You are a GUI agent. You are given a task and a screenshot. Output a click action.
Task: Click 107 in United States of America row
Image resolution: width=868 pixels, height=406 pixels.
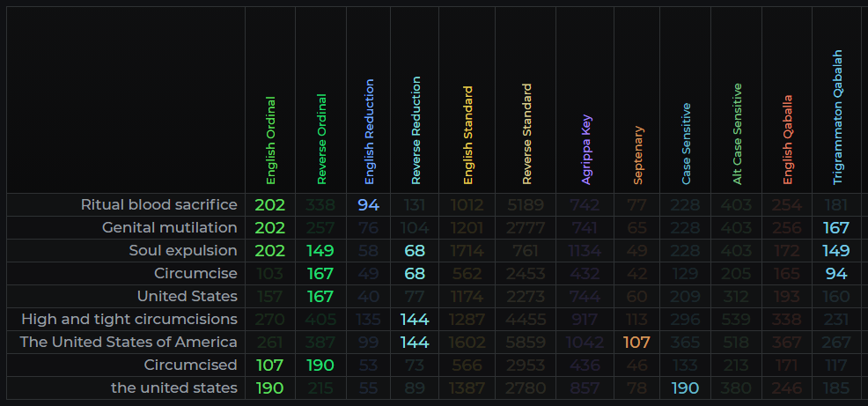tap(636, 343)
